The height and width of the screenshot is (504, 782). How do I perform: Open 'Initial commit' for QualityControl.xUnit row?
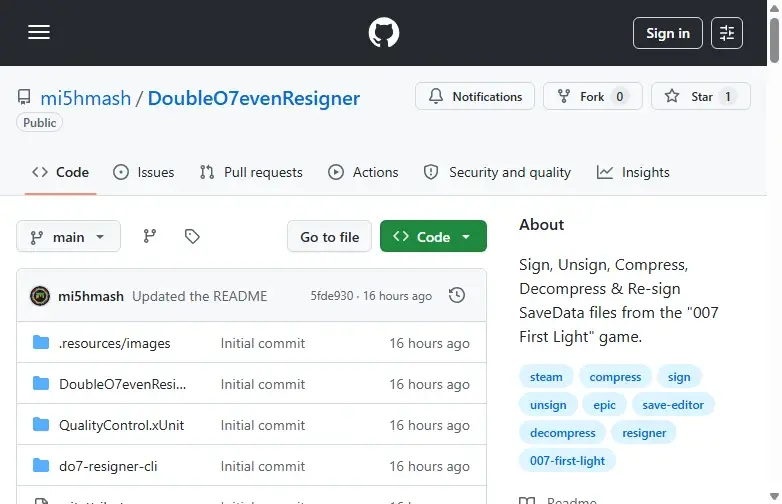pyautogui.click(x=263, y=425)
